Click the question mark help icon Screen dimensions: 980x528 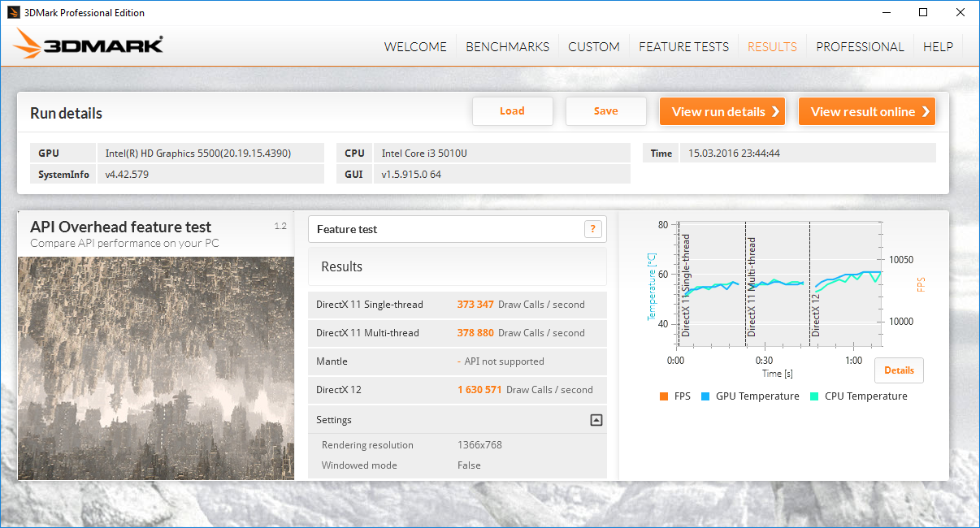pyautogui.click(x=594, y=229)
